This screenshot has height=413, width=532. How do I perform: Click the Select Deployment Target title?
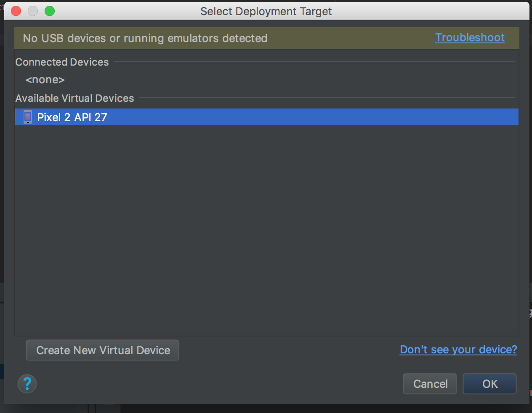click(x=266, y=11)
